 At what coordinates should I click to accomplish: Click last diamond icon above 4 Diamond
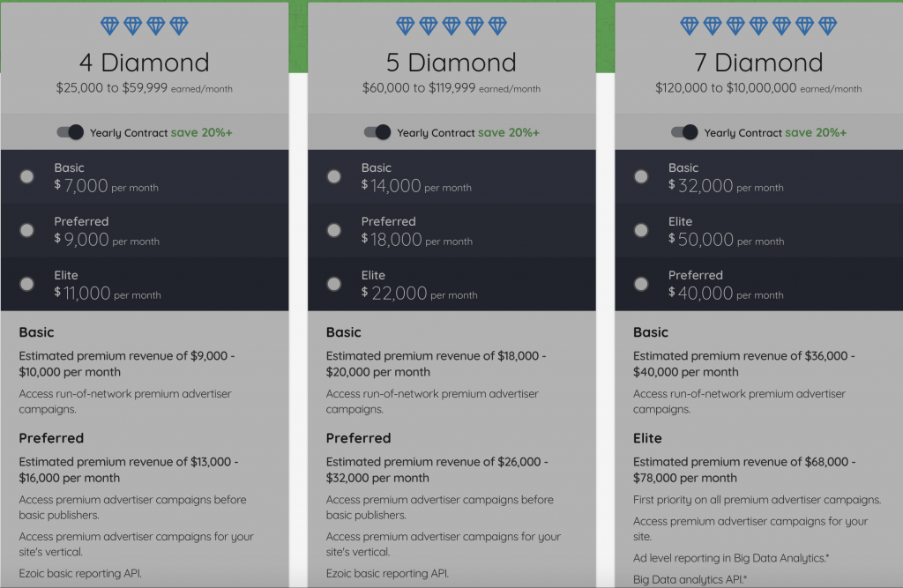(179, 26)
